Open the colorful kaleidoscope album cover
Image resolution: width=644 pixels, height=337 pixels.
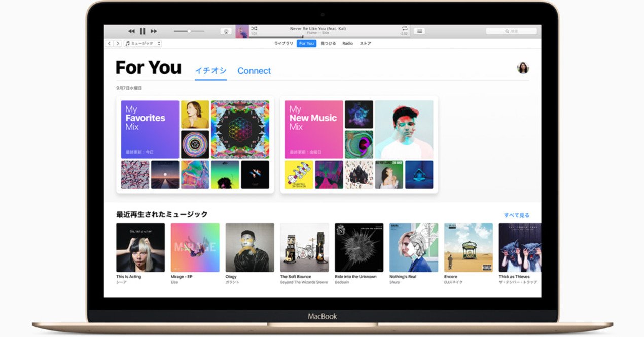coord(240,129)
